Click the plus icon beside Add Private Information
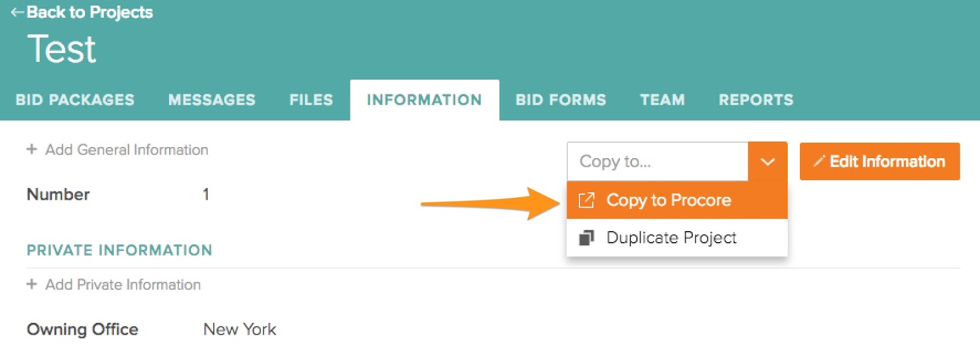The image size is (980, 356). (x=32, y=284)
